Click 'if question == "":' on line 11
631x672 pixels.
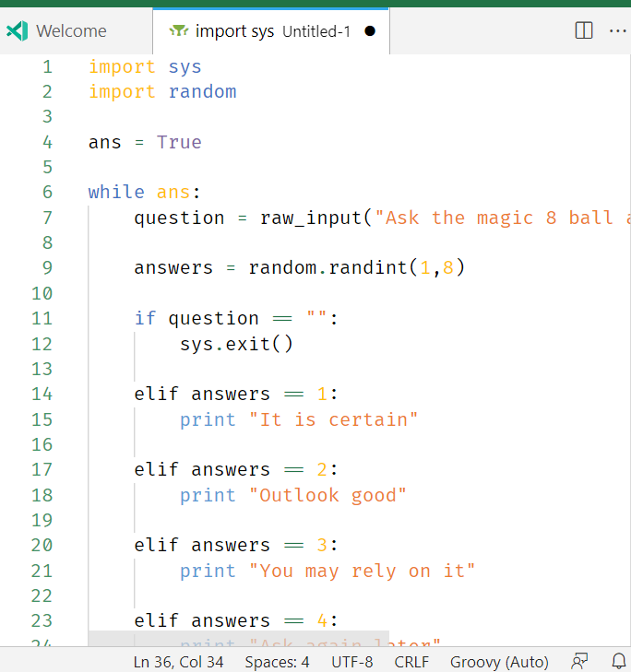click(236, 318)
